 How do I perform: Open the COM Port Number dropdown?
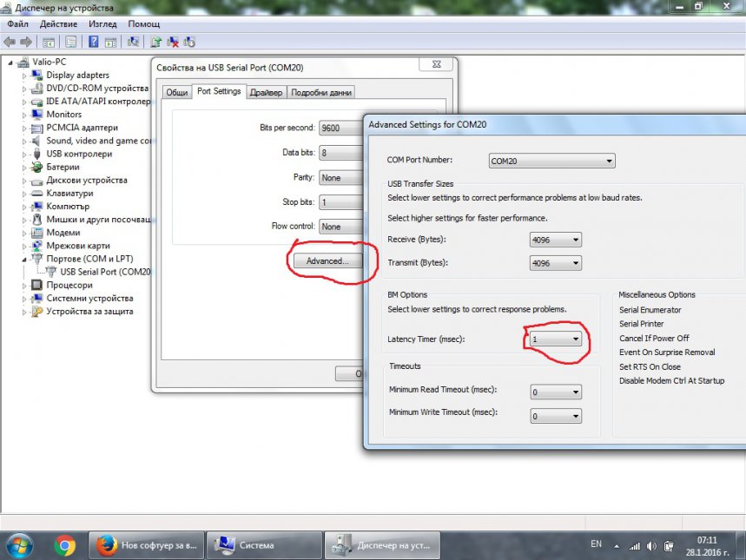pos(551,161)
